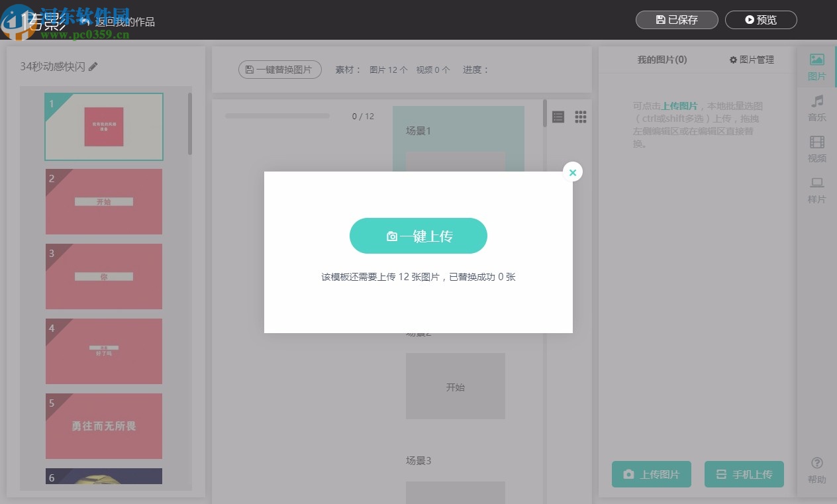Image resolution: width=837 pixels, height=504 pixels.
Task: Select scene 5 thumbnail 勇往而无所畏
Action: (103, 426)
